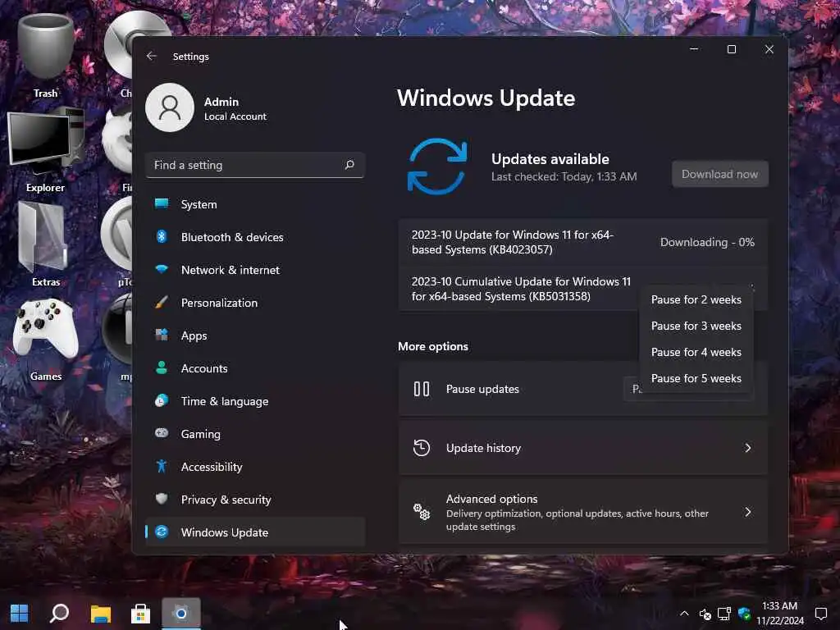Click the Find a setting search field
This screenshot has height=630, width=840.
click(255, 165)
